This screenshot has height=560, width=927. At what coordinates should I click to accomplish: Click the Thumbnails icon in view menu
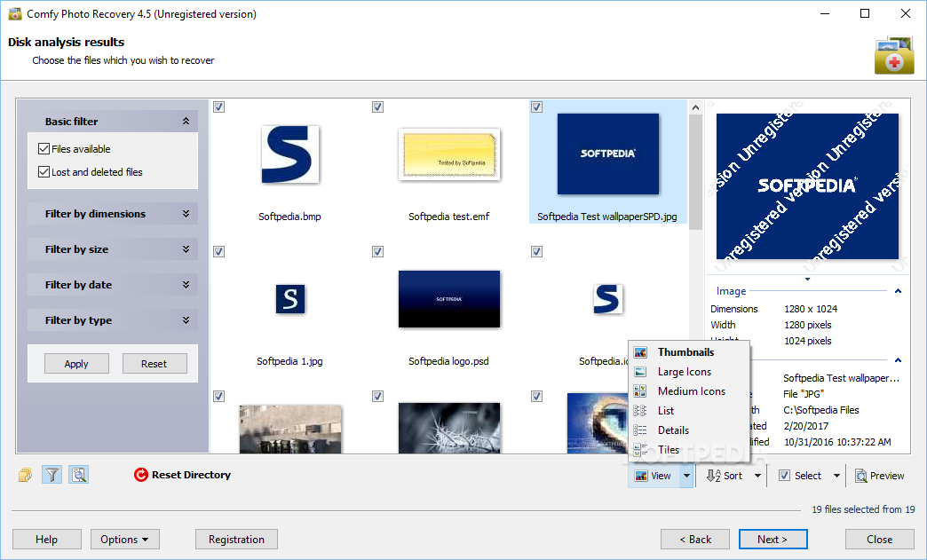(x=640, y=352)
